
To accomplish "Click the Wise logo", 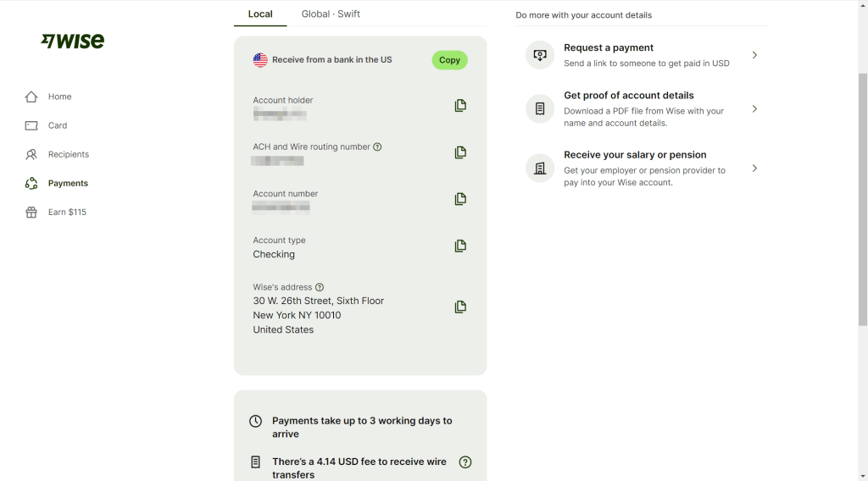I will [73, 41].
